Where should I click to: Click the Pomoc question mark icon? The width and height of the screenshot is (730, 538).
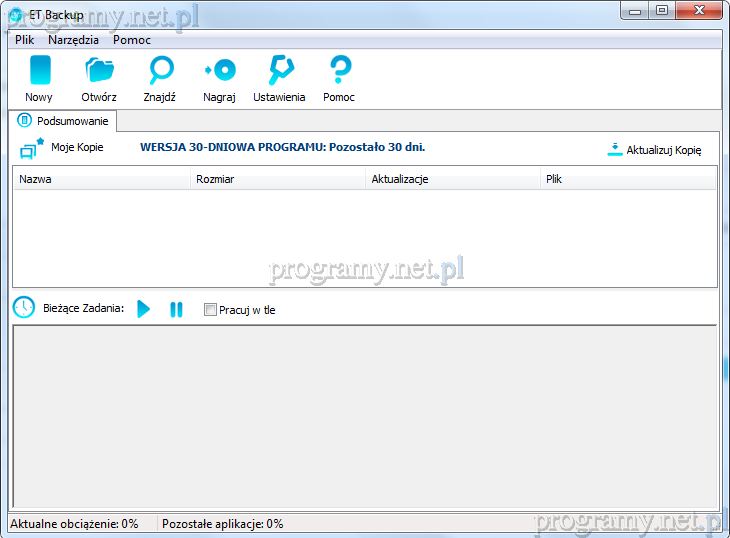click(339, 71)
